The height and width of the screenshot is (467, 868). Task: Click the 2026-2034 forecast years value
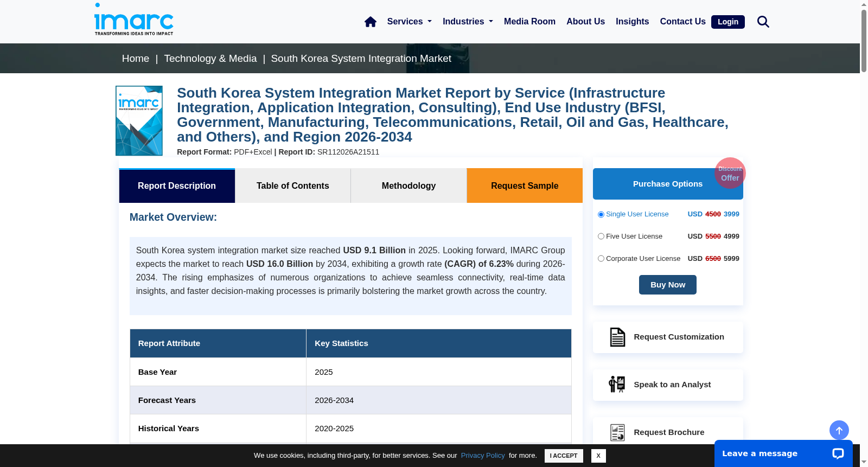(334, 400)
